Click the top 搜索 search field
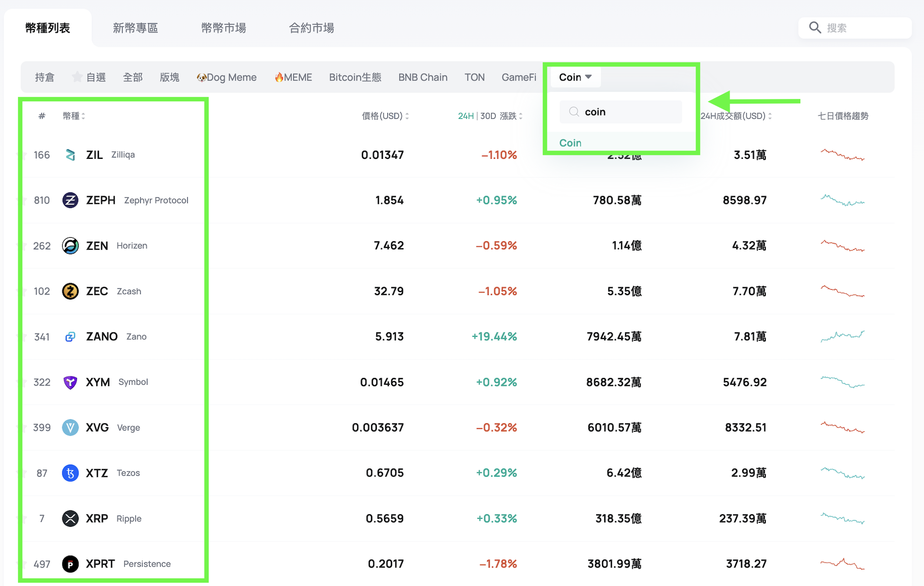924x586 pixels. click(x=855, y=28)
